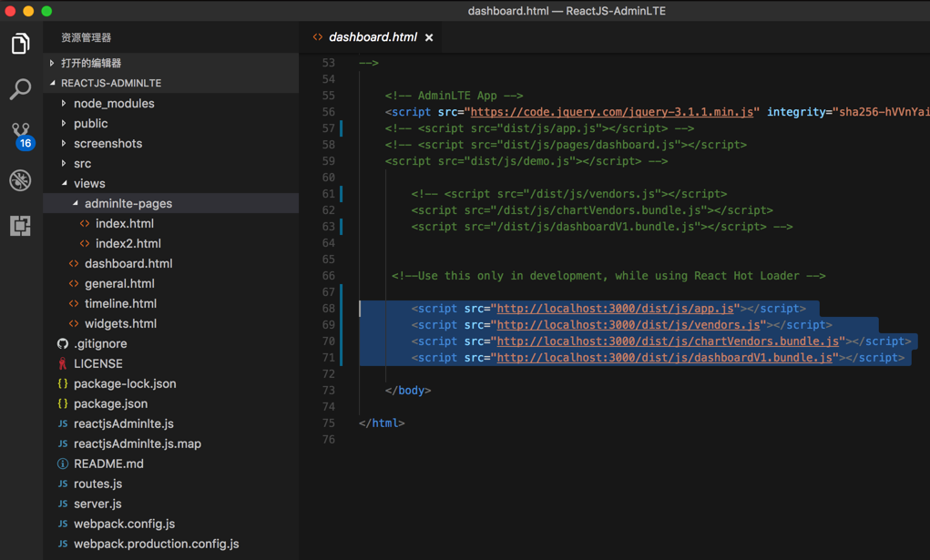930x560 pixels.
Task: Open the Debug view icon
Action: click(x=20, y=180)
